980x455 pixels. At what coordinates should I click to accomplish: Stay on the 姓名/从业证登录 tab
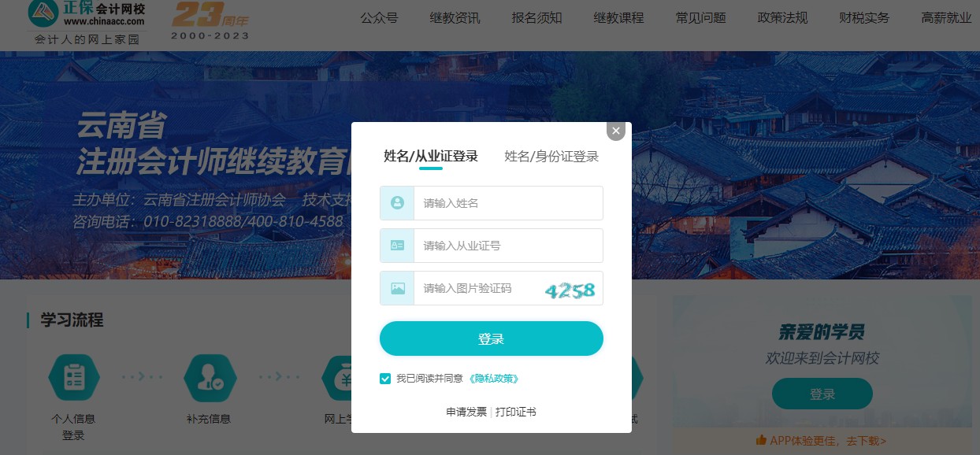click(430, 157)
